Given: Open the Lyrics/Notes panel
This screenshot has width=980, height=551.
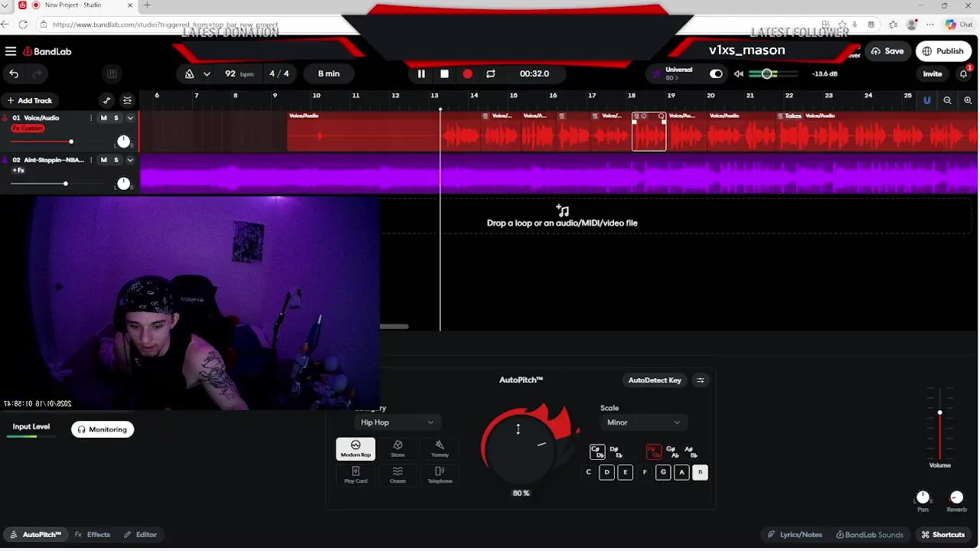Looking at the screenshot, I should tap(795, 535).
